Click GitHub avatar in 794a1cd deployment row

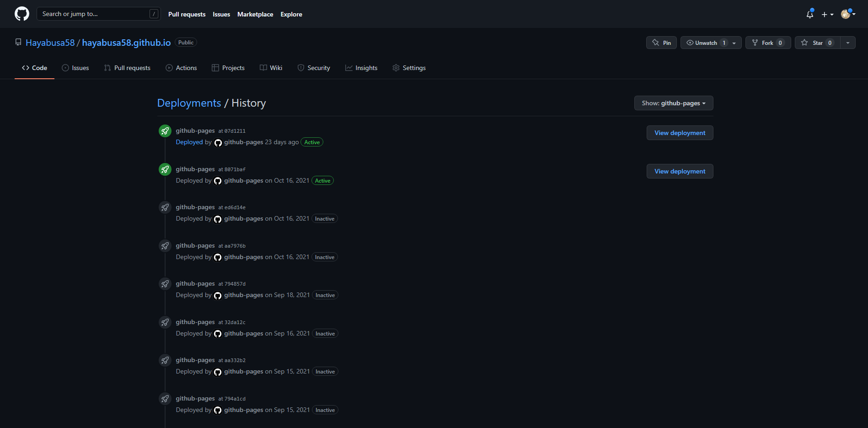coord(218,410)
